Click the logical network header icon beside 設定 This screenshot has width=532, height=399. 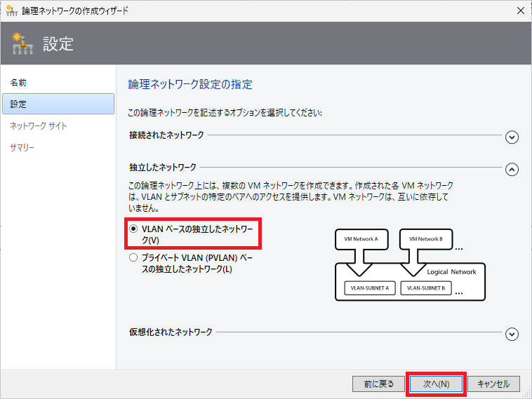(x=22, y=43)
